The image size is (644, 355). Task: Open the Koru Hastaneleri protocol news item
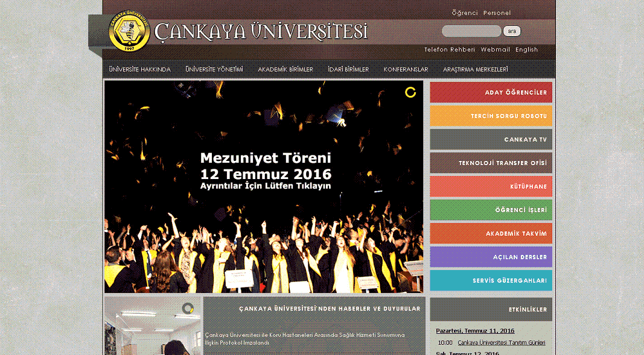click(x=305, y=339)
